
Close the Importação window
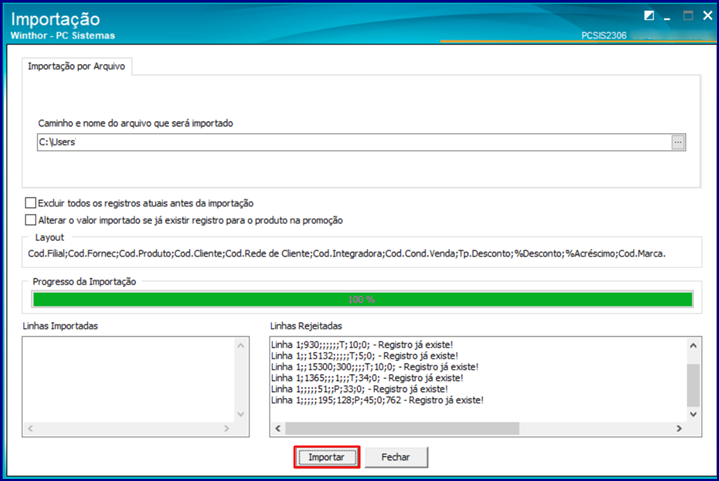(x=708, y=16)
